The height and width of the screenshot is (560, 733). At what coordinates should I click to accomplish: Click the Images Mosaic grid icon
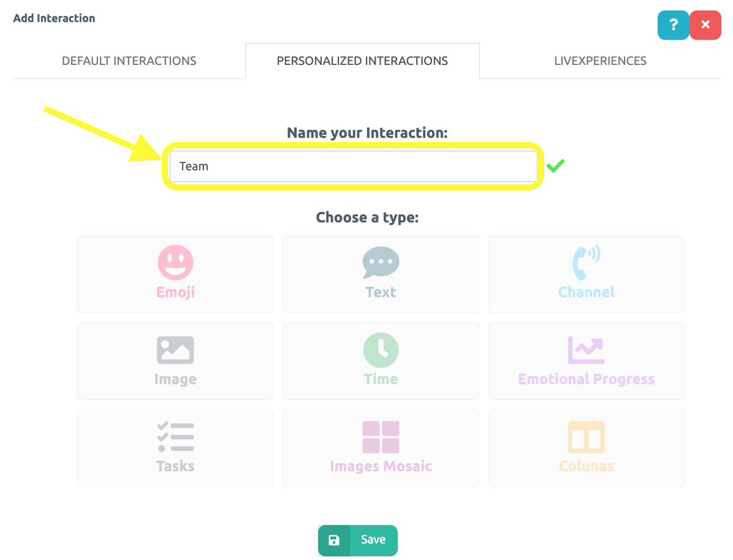[381, 436]
